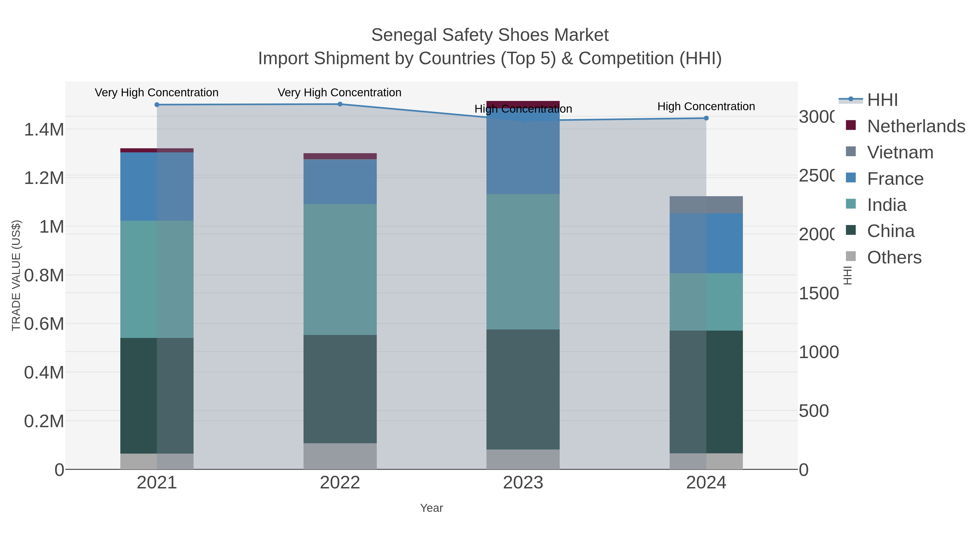The width and height of the screenshot is (980, 551).
Task: Click the 0.2M left axis tick label
Action: [x=44, y=421]
